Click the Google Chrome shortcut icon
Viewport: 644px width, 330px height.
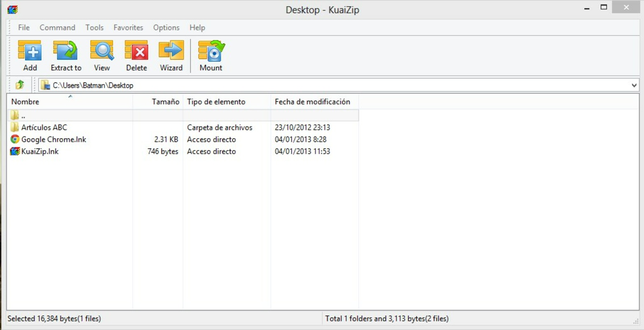15,139
